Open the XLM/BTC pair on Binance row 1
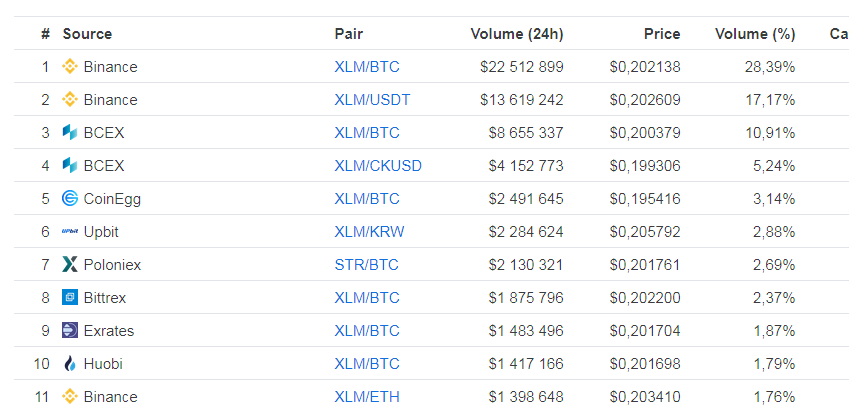Viewport: 849px width, 411px height. pyautogui.click(x=367, y=67)
